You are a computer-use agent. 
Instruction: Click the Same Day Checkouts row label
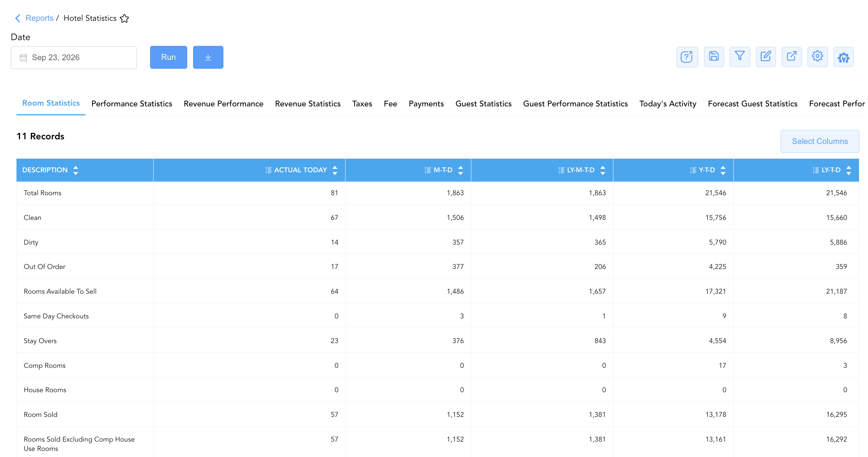tap(56, 316)
